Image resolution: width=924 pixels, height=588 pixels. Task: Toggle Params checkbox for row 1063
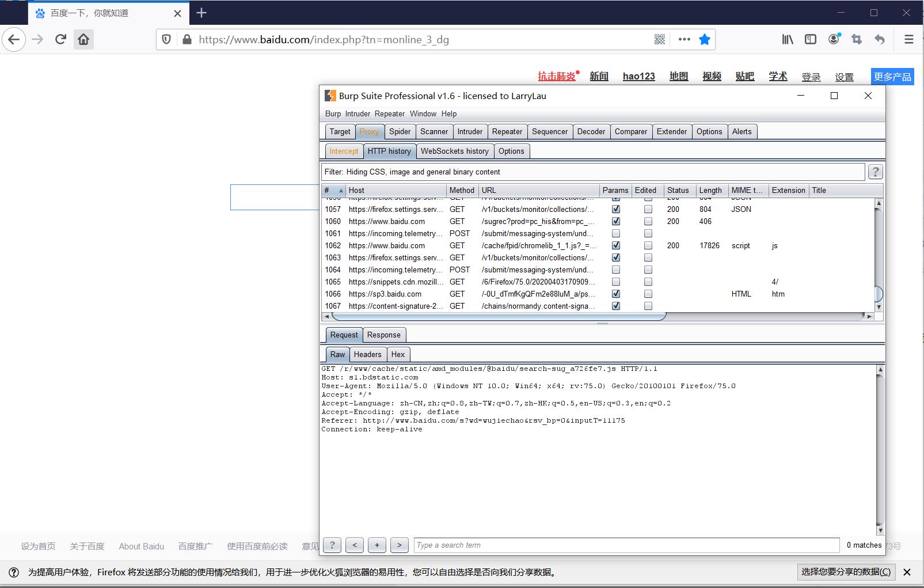pyautogui.click(x=616, y=257)
